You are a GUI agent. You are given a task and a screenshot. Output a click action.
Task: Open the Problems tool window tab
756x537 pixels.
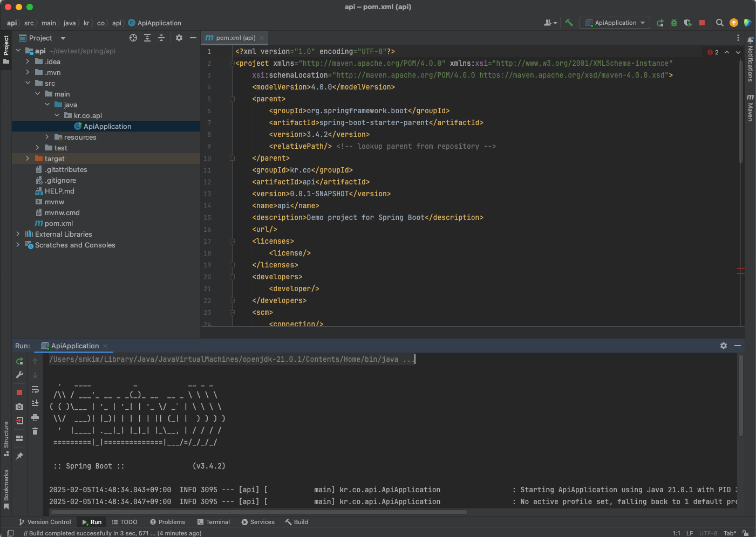coord(167,522)
